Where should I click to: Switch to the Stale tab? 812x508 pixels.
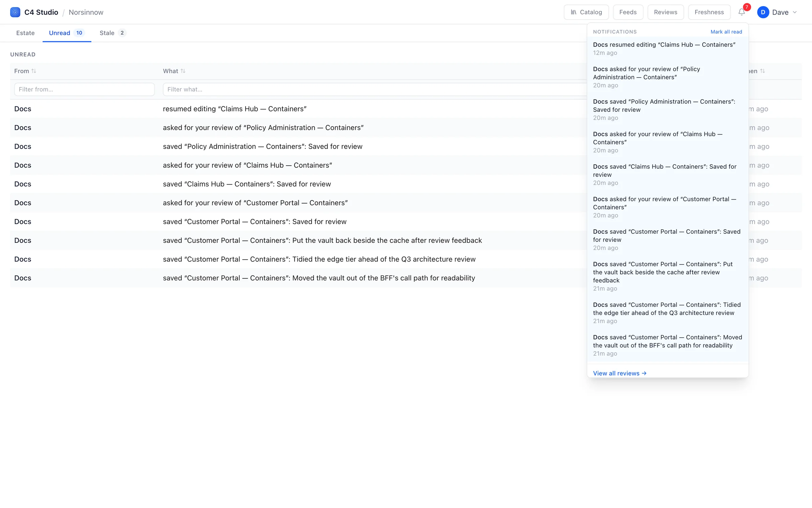pyautogui.click(x=113, y=33)
